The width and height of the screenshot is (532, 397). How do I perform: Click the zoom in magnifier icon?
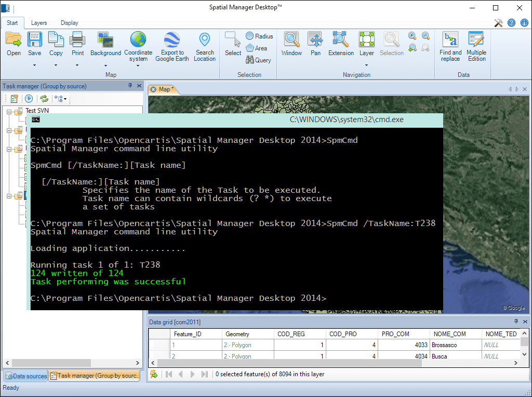(x=412, y=36)
